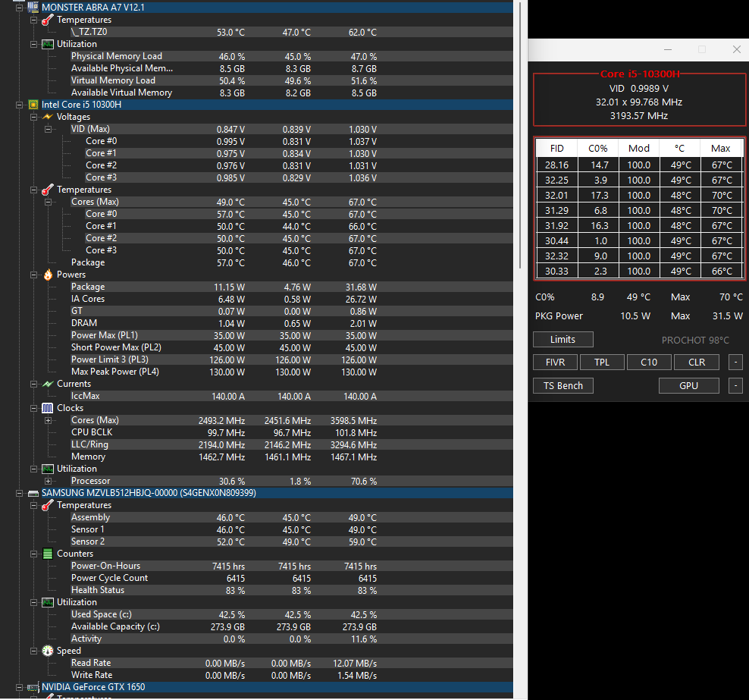This screenshot has width=749, height=700.
Task: Click the HWMonitor vertical scrollbar
Action: point(520,133)
